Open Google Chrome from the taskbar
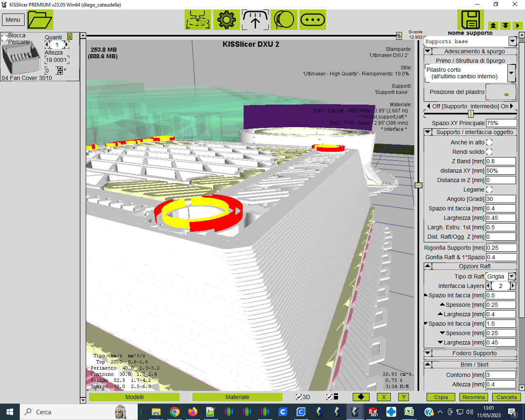Screen dimensions: 525x420 (x=175, y=412)
